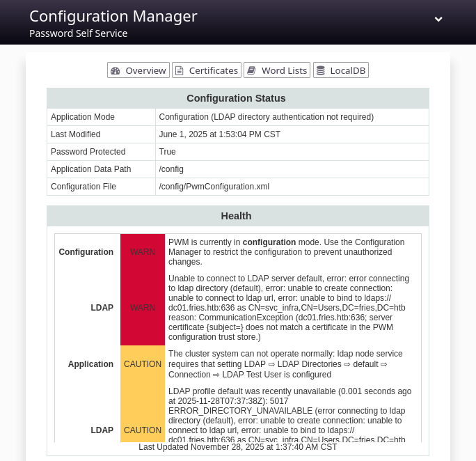This screenshot has width=476, height=461.
Task: Click the Certificates document icon
Action: (180, 71)
